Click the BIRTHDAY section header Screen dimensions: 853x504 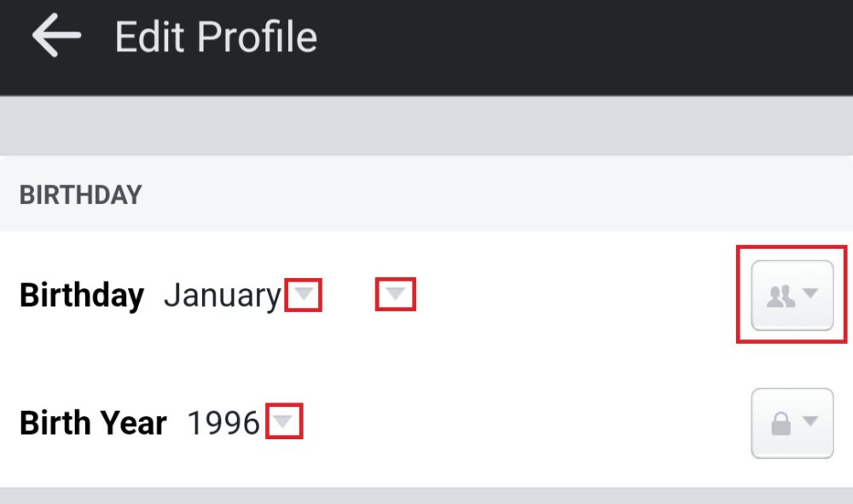[x=80, y=194]
